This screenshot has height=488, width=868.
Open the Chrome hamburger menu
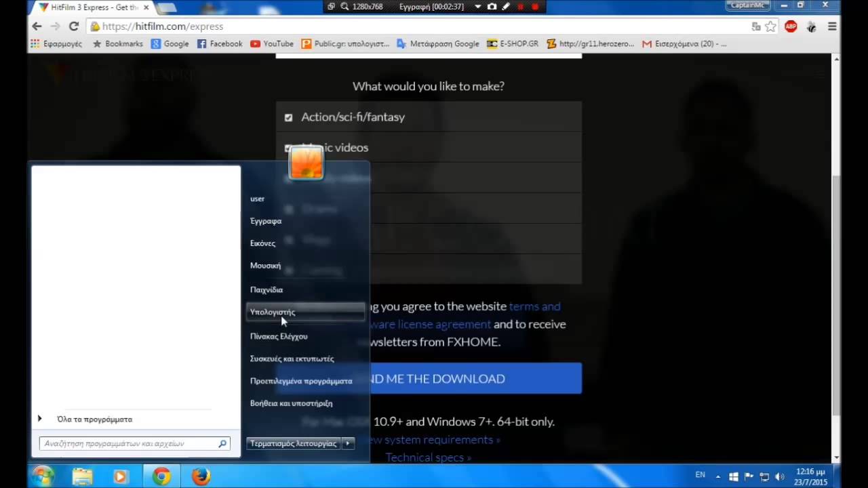coord(832,26)
